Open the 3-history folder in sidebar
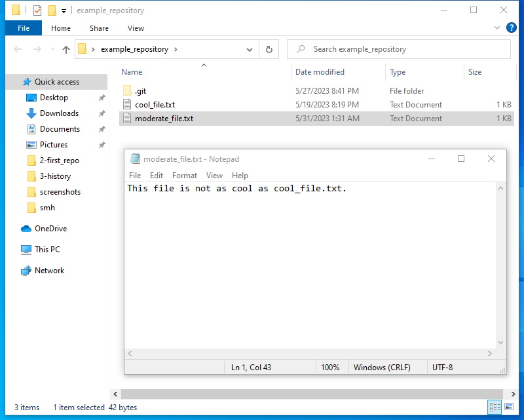524x420 pixels. pyautogui.click(x=55, y=176)
